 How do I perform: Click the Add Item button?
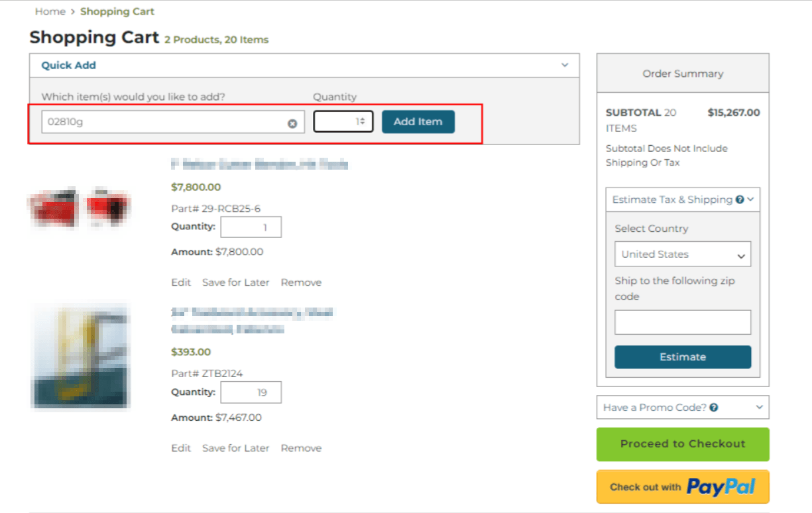click(x=418, y=121)
